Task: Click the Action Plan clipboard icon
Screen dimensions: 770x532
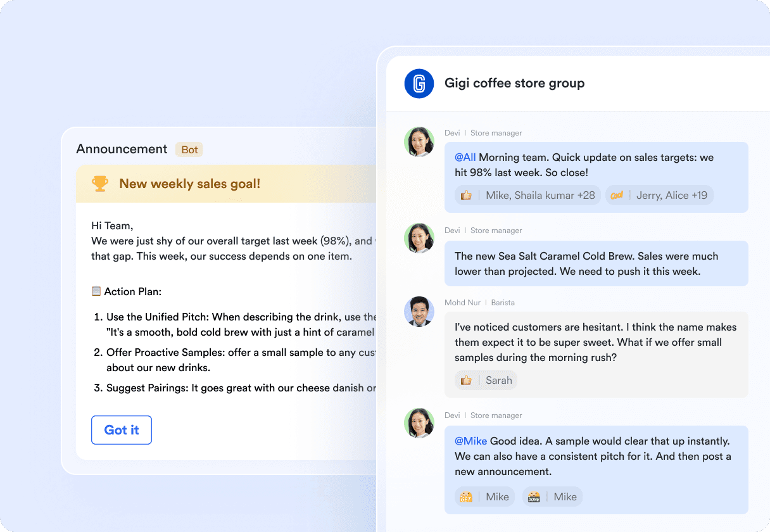Action: 96,291
